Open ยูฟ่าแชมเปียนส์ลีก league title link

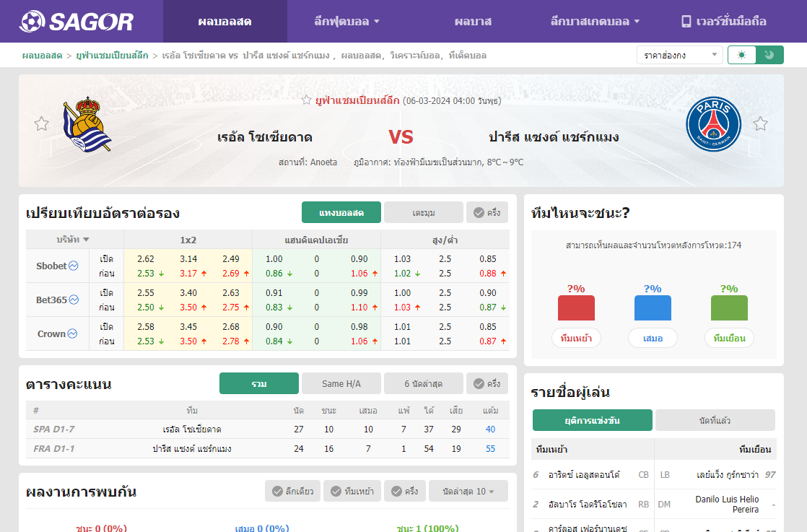(357, 100)
